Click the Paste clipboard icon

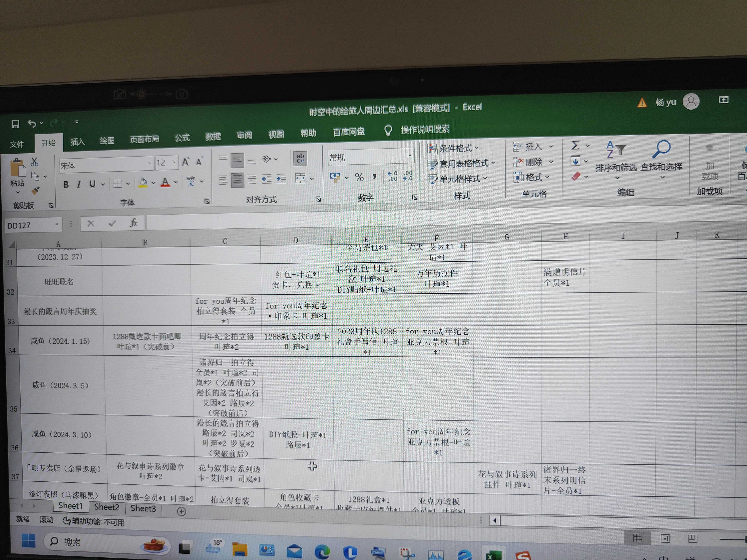click(x=18, y=168)
